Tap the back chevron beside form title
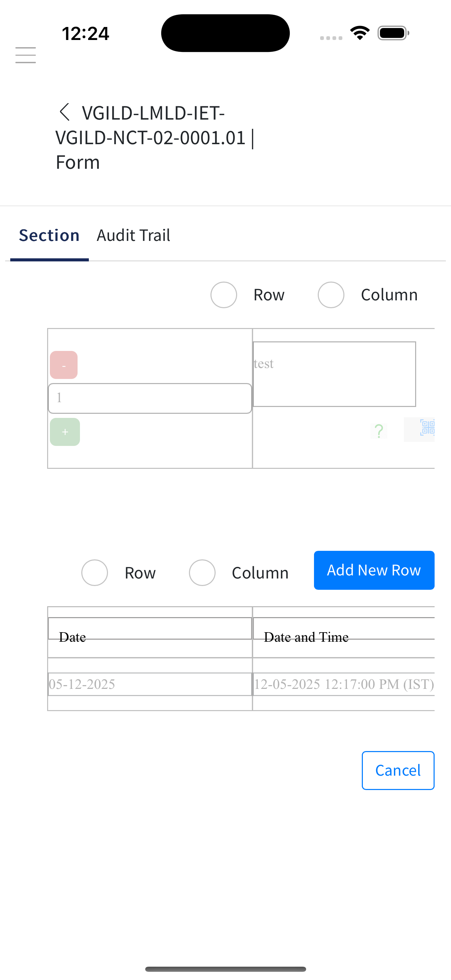The image size is (451, 980). tap(65, 112)
